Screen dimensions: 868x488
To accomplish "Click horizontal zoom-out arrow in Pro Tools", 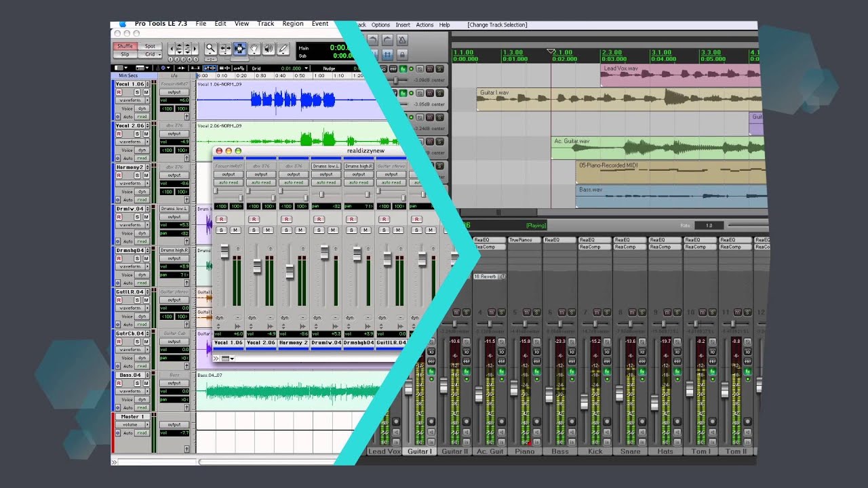I will [172, 49].
